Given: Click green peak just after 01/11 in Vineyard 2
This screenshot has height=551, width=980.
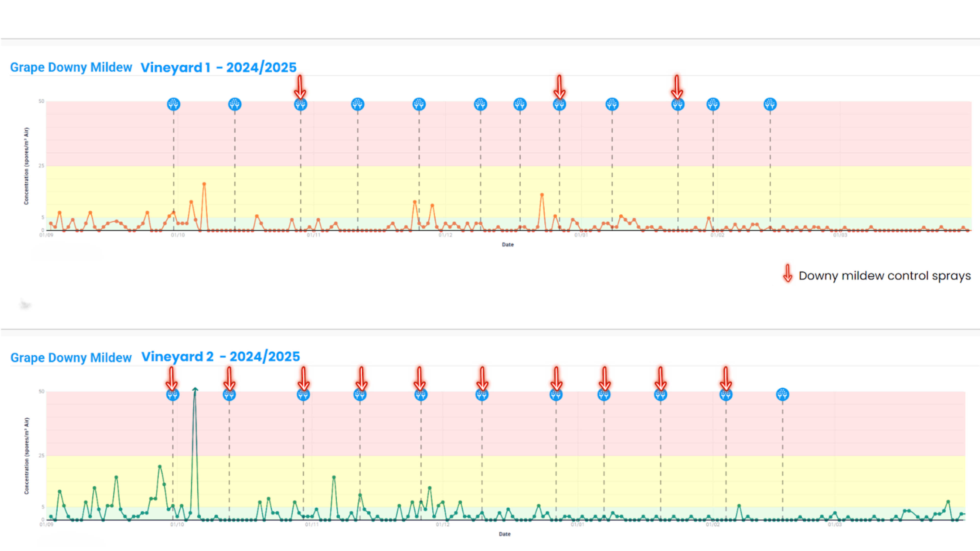Looking at the screenshot, I should pos(334,477).
